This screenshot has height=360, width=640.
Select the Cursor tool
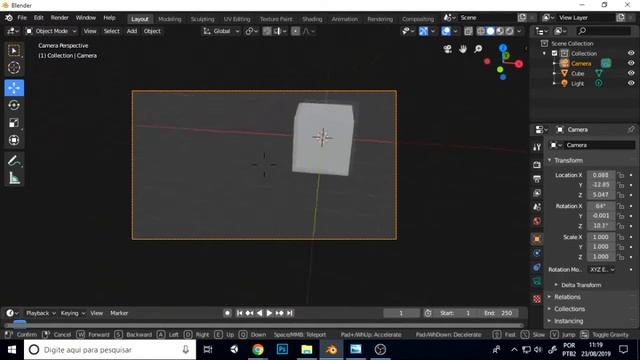coord(14,67)
